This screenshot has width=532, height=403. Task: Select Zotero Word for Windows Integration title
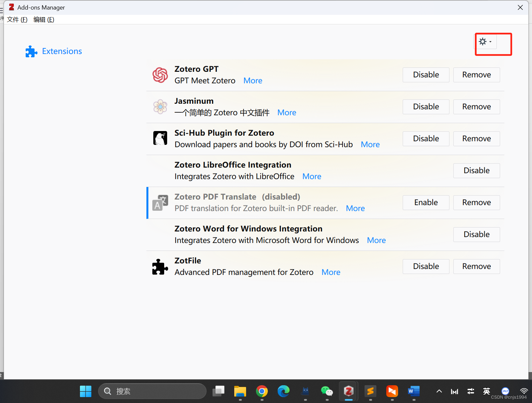(248, 229)
